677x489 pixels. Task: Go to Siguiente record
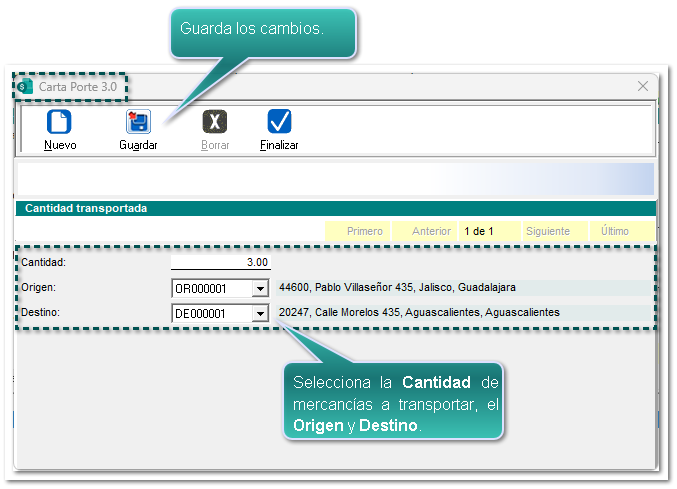coord(555,231)
